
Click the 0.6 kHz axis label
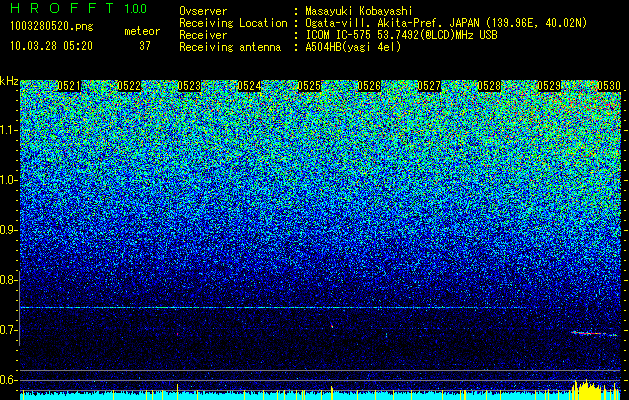(9, 380)
